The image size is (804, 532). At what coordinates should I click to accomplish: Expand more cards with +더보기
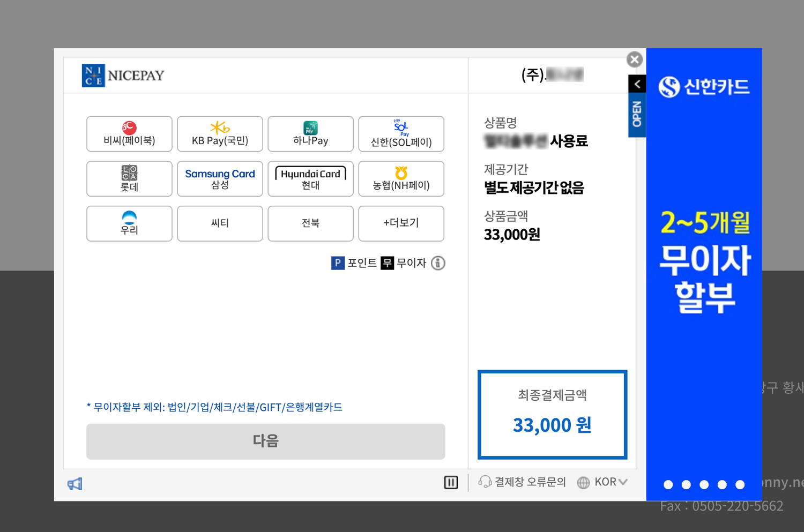pyautogui.click(x=401, y=223)
